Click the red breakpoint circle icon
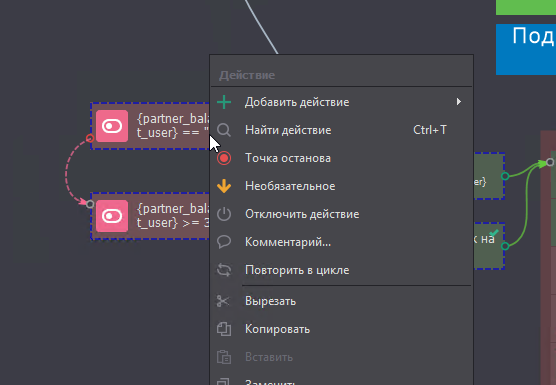This screenshot has width=556, height=385. coord(224,158)
